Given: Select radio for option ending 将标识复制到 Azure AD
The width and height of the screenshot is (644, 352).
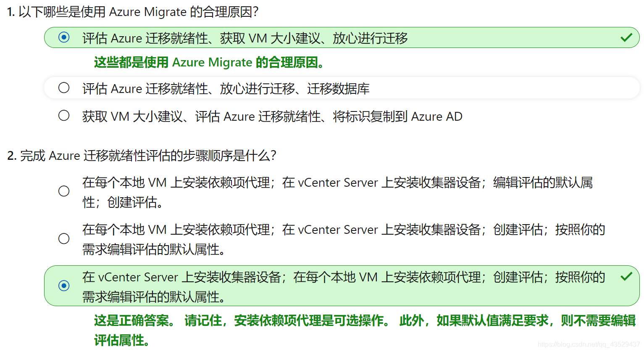Looking at the screenshot, I should click(64, 115).
